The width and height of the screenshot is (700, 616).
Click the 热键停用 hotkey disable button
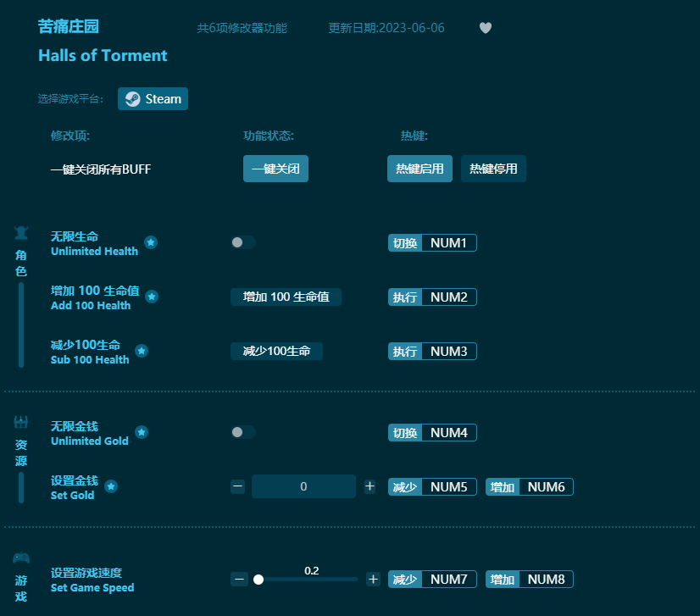(x=493, y=169)
